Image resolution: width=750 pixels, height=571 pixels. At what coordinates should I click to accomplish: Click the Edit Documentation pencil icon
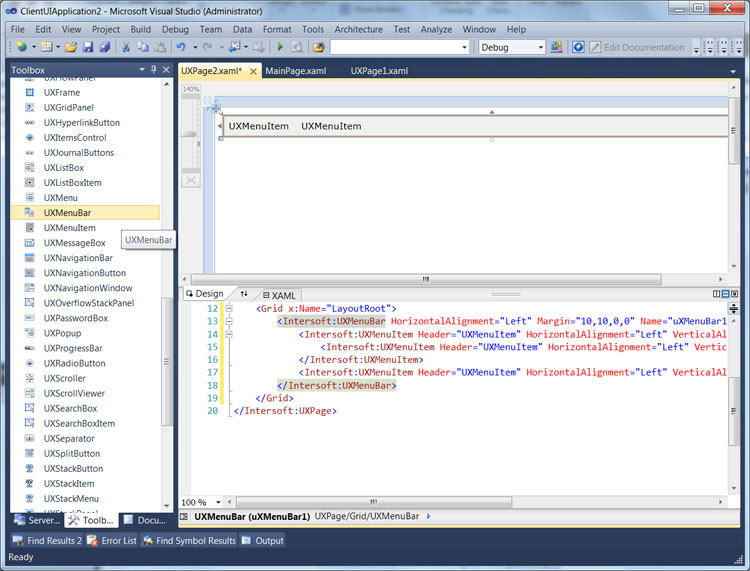click(595, 47)
